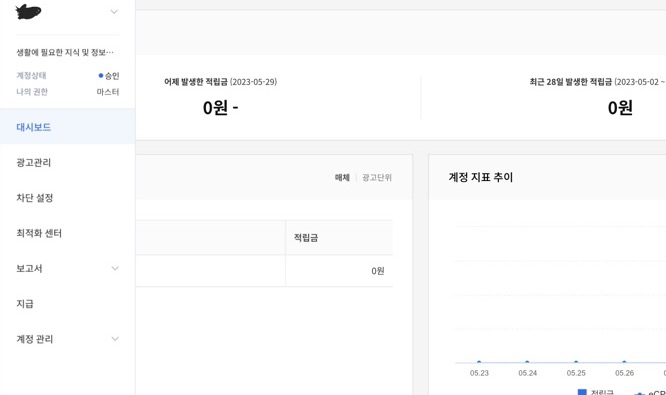Screen dimensions: 666x395
Task: Click the 05.26 data point on chart
Action: pos(624,362)
